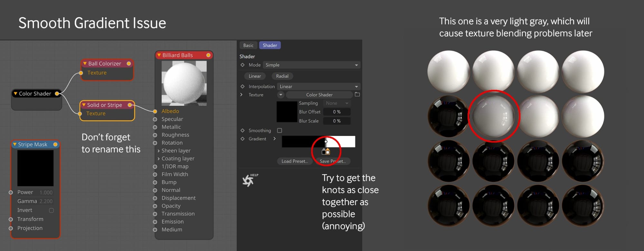The image size is (644, 251).
Task: Click the black texture preview swatch
Action: 287,112
